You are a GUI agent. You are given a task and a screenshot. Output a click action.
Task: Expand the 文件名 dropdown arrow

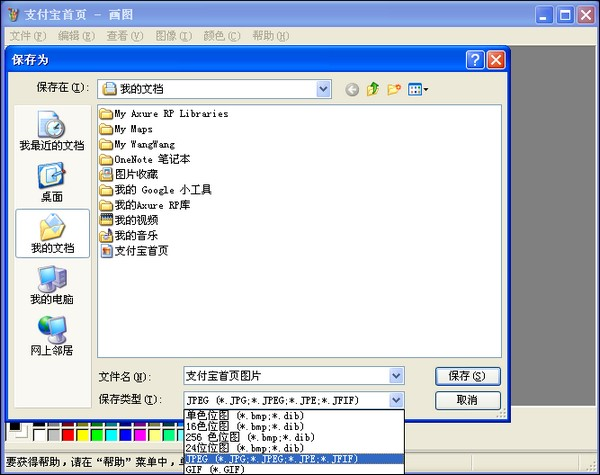(396, 376)
